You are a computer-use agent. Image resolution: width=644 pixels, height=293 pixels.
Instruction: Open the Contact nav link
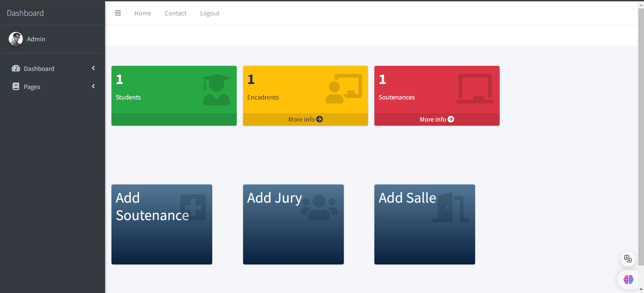point(176,13)
